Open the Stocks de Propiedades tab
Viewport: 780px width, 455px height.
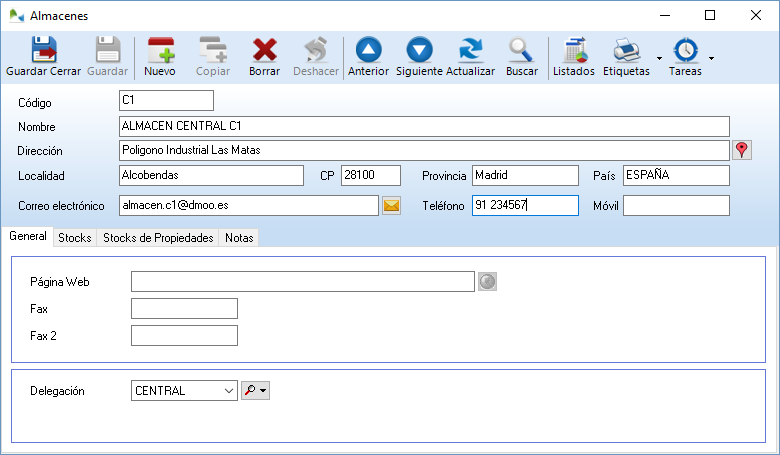tap(158, 238)
